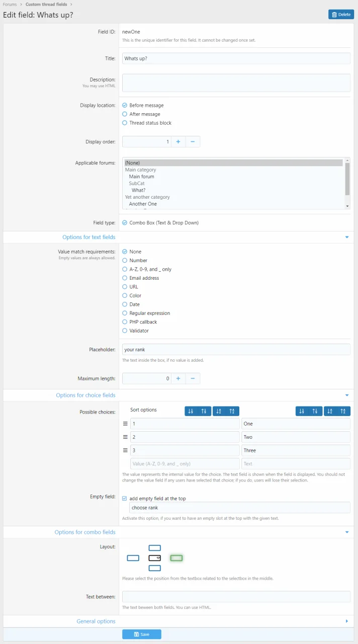Decrease Maximum length with minus button
This screenshot has width=358, height=644.
click(x=193, y=378)
